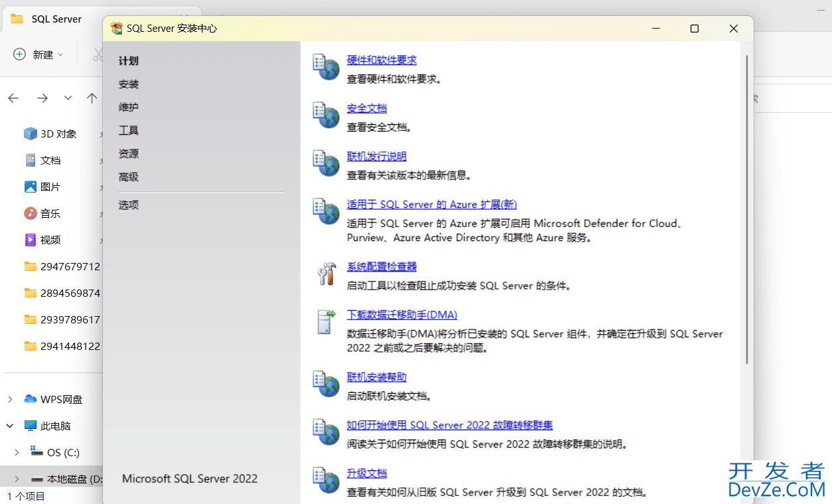Click the document icon beside 安全文档
Image resolution: width=832 pixels, height=504 pixels.
(326, 115)
